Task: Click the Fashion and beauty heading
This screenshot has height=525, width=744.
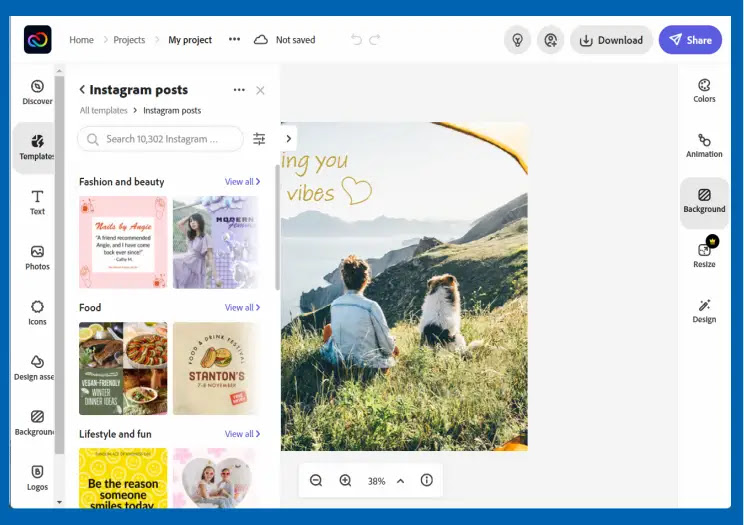Action: (x=121, y=181)
